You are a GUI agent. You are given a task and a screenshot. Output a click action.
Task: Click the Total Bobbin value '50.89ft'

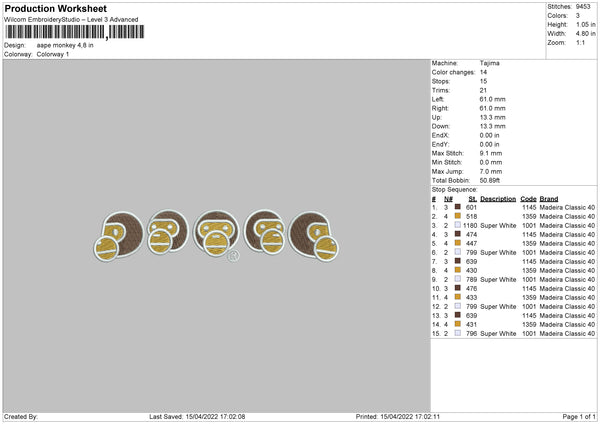pyautogui.click(x=490, y=180)
